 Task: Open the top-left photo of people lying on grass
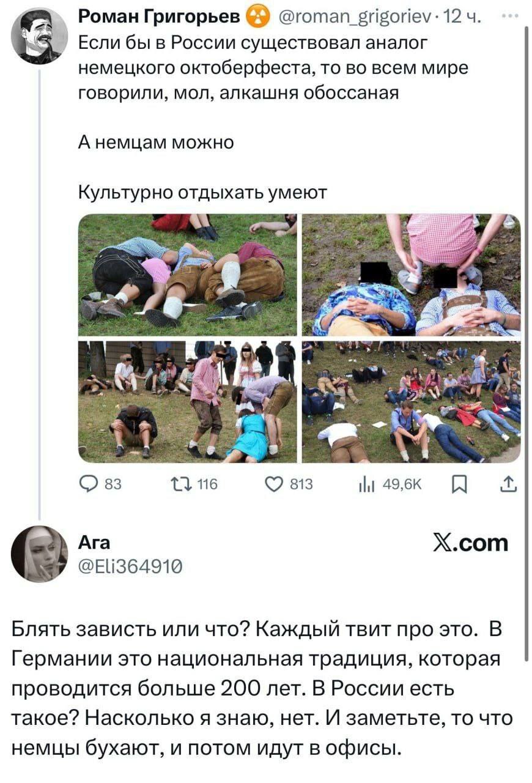(x=188, y=275)
